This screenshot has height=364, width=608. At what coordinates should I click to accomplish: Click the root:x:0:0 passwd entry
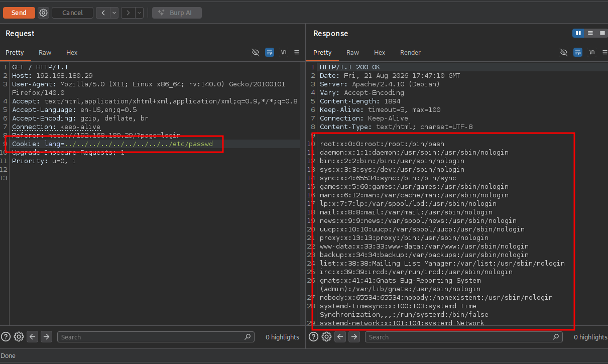(382, 144)
